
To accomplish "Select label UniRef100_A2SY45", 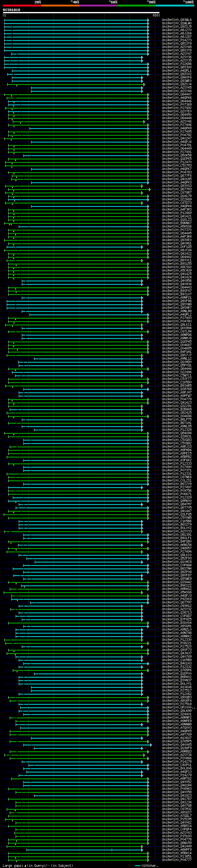I will (x=177, y=88).
